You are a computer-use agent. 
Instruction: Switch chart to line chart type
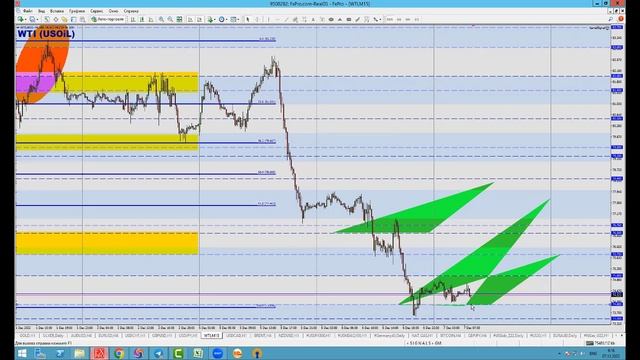click(x=150, y=19)
